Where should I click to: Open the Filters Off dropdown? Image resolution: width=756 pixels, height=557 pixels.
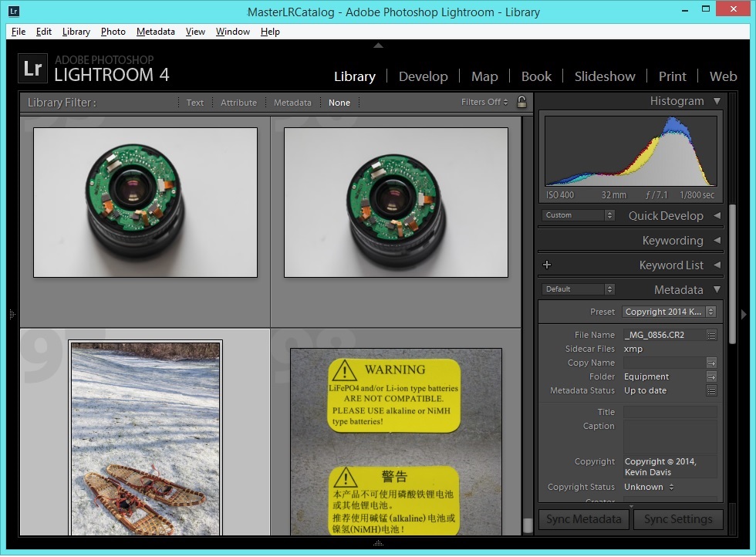pos(484,103)
